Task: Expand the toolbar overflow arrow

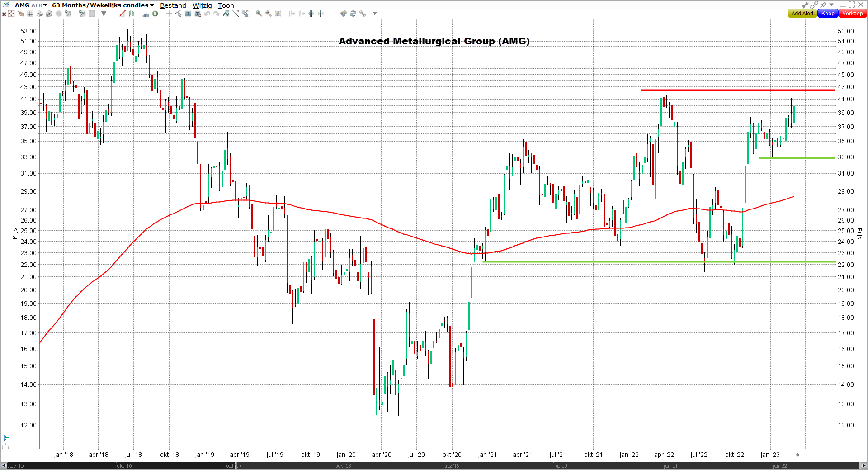Action: 375,14
